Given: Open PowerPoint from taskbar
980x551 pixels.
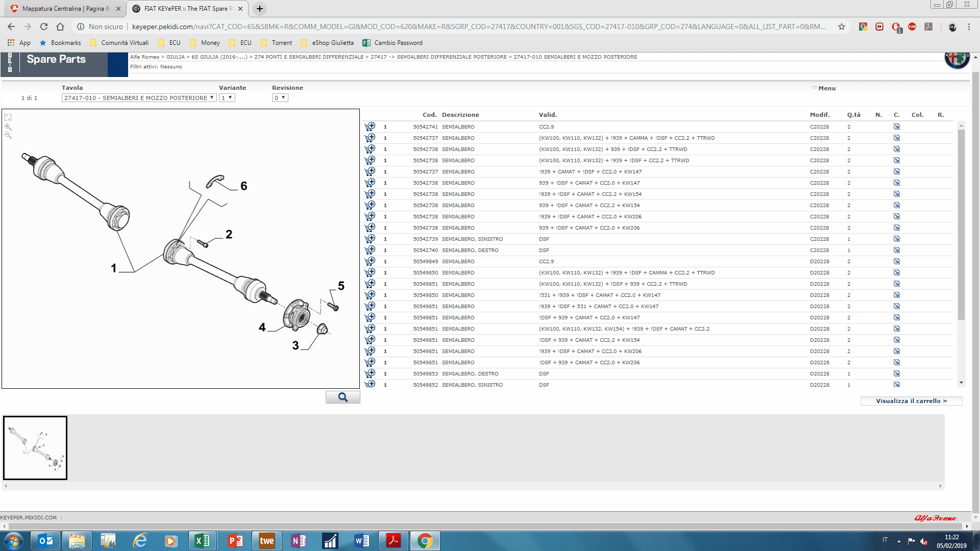Looking at the screenshot, I should pyautogui.click(x=235, y=541).
